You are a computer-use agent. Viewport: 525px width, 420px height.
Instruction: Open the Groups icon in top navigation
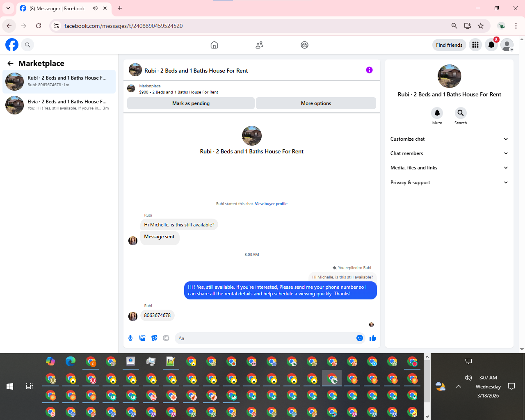(304, 45)
